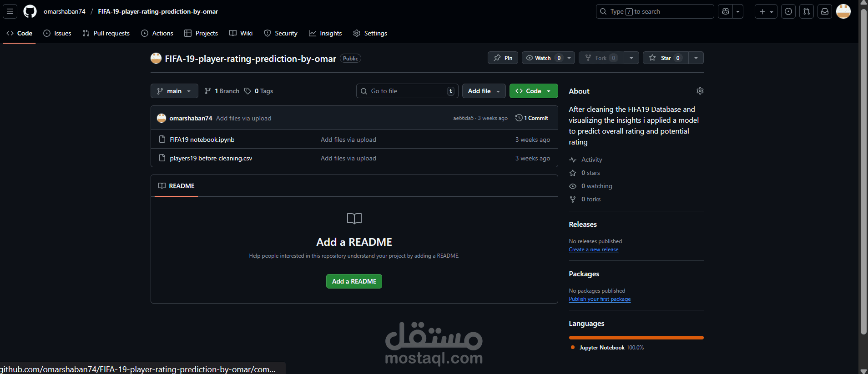Open the Publish your first package link

600,299
